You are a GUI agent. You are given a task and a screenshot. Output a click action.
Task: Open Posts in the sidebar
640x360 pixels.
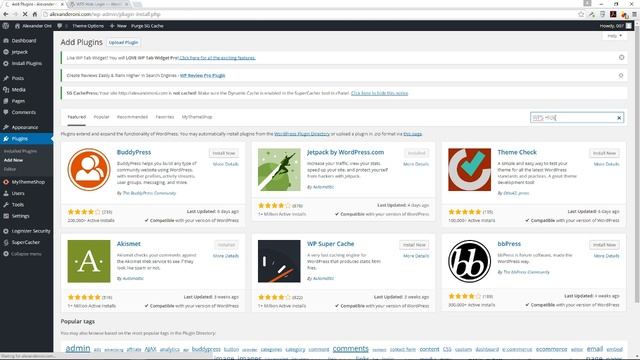[x=18, y=78]
